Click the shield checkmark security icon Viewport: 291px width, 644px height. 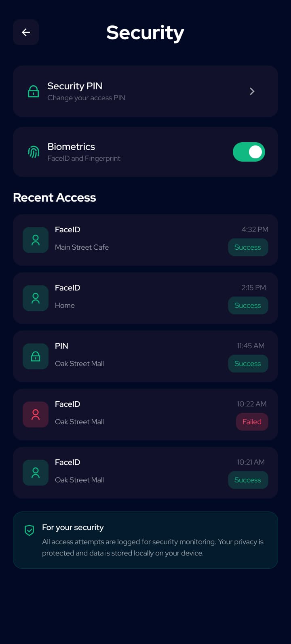[x=29, y=530]
